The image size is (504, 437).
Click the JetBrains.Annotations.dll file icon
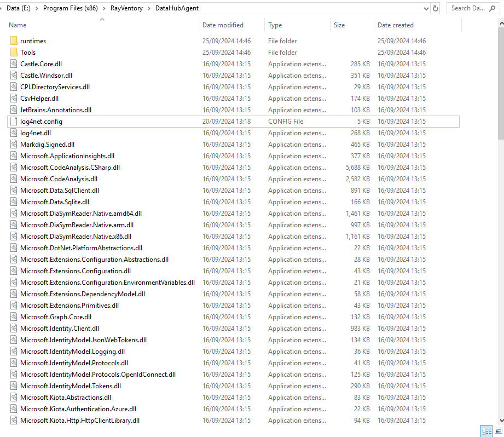coord(14,110)
